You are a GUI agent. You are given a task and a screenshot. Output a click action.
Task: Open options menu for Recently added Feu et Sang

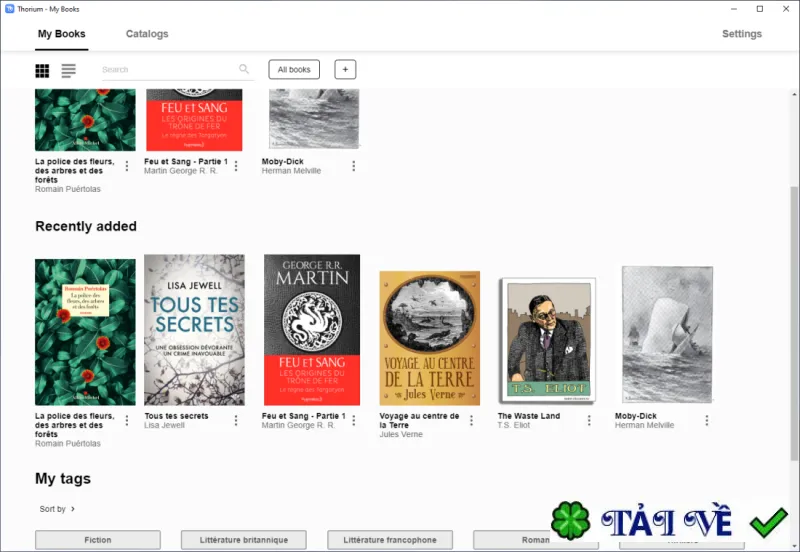pyautogui.click(x=354, y=420)
